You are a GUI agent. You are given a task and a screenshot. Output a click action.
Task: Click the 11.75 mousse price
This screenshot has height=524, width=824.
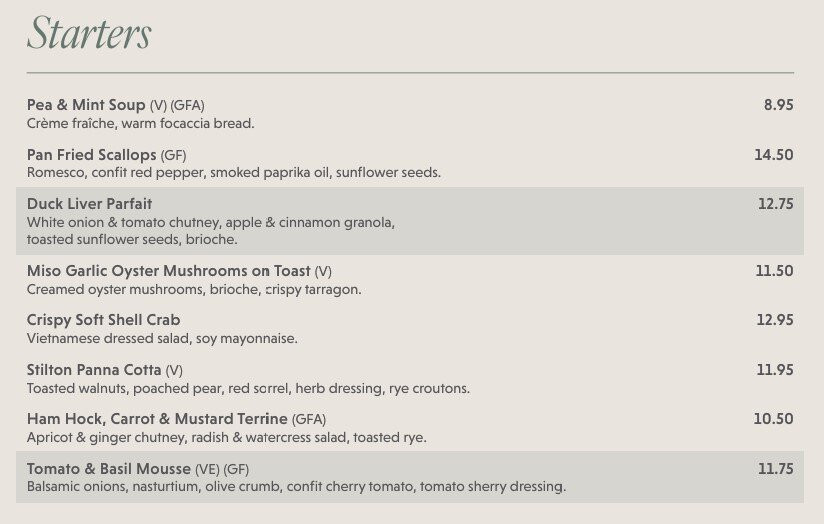pos(775,468)
